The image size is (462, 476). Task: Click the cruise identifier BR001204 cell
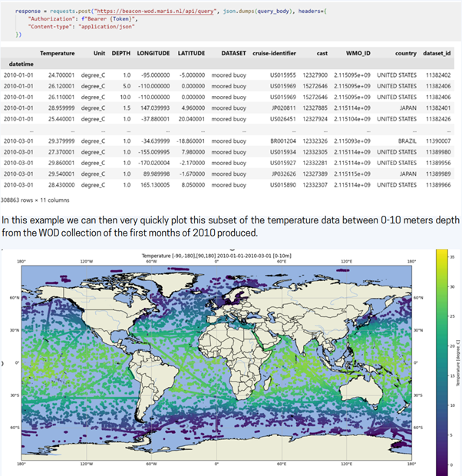(283, 142)
